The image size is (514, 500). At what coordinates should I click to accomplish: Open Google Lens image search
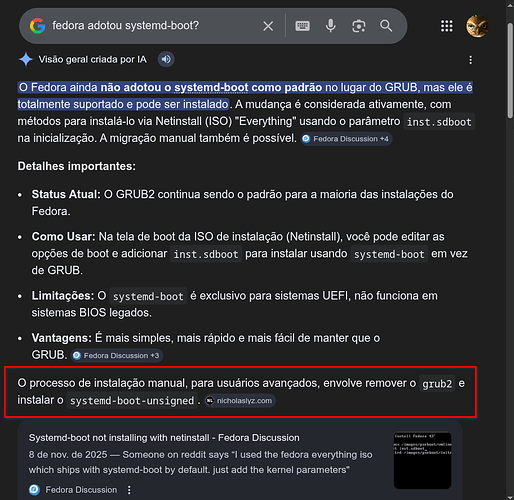click(x=358, y=26)
